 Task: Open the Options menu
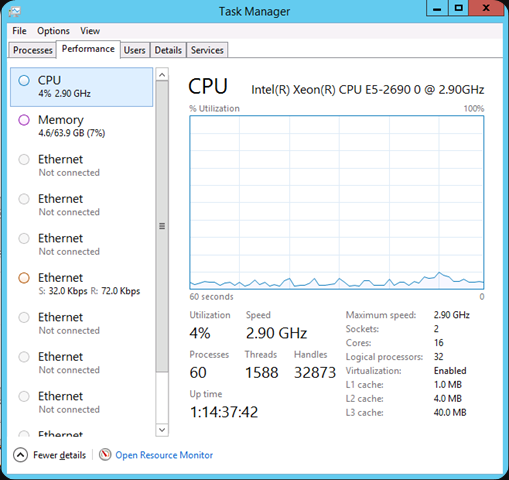pos(53,31)
